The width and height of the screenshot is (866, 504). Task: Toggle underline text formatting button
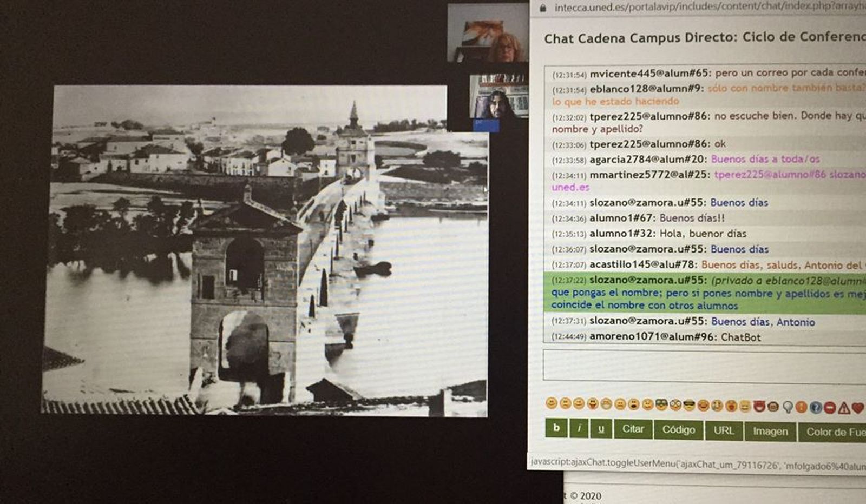click(601, 429)
